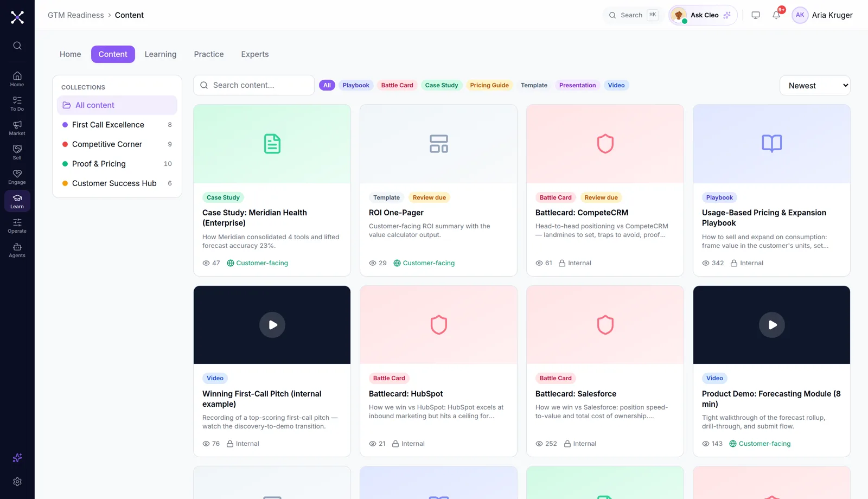Open ROI One-Pager title
The width and height of the screenshot is (868, 499).
pyautogui.click(x=397, y=213)
